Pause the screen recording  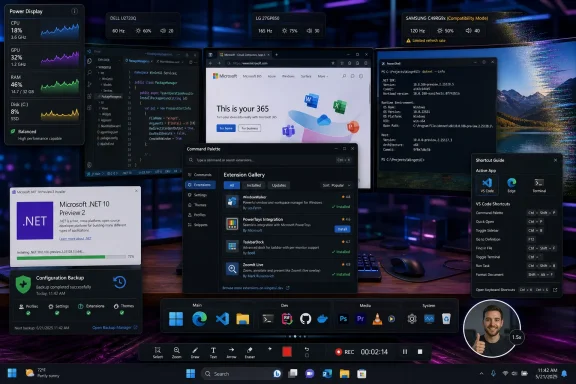(404, 352)
